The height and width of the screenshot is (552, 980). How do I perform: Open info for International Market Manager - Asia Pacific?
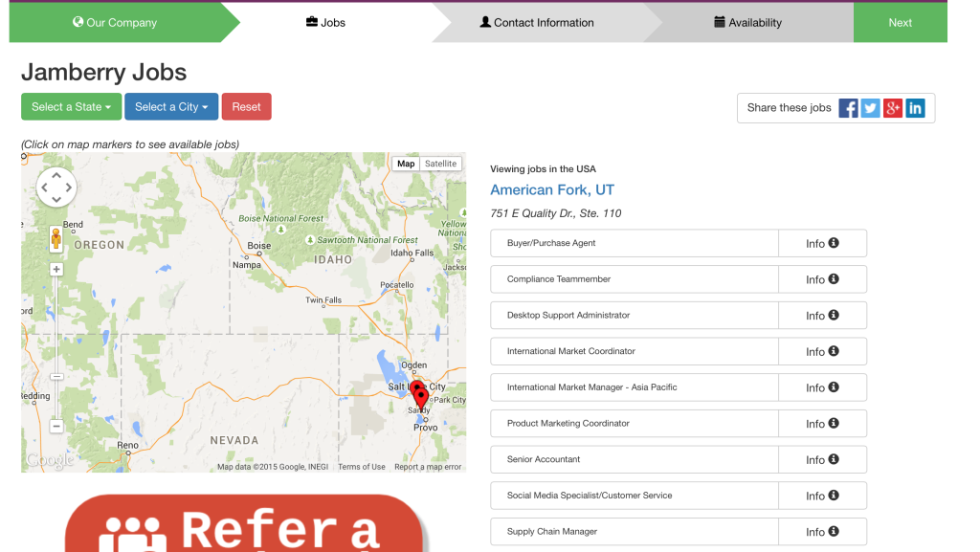click(822, 387)
